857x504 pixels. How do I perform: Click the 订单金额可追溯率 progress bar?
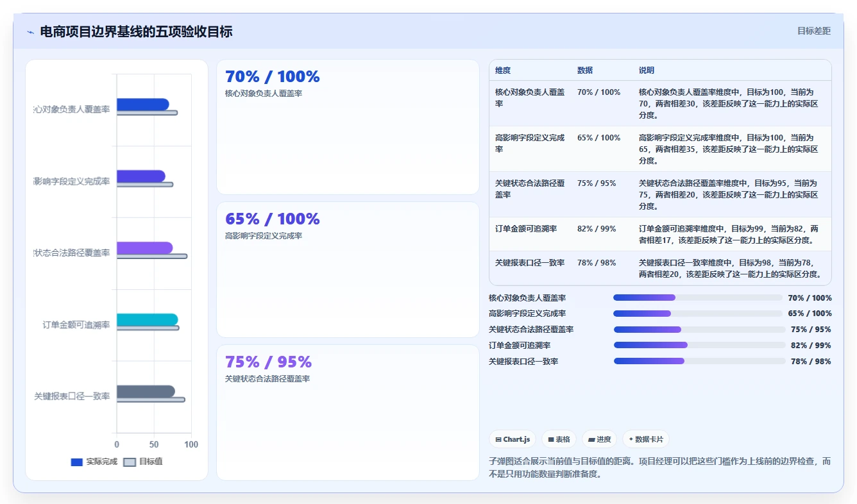click(699, 345)
